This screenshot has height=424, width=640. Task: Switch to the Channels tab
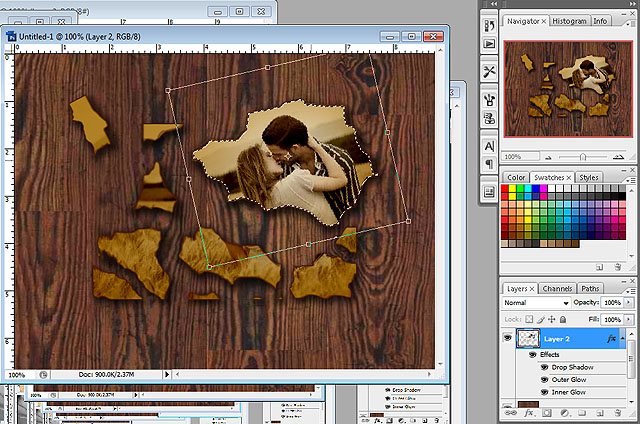[557, 288]
